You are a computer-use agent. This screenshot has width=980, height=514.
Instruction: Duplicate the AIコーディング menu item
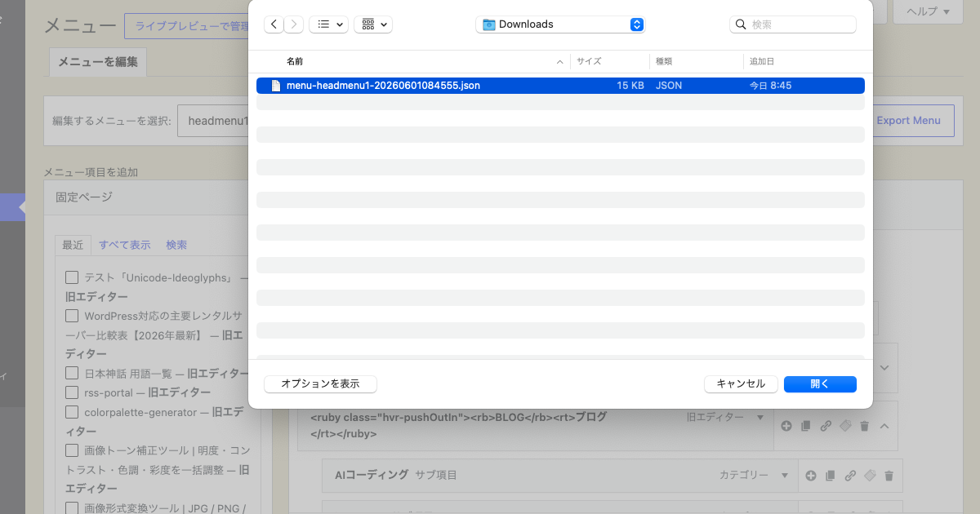831,476
